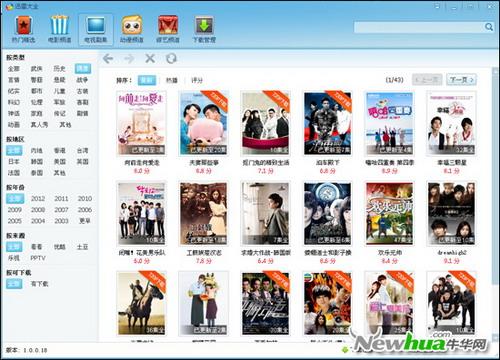Open the 欢乐元帅 poster thumbnail
The height and width of the screenshot is (360, 500).
click(x=389, y=213)
